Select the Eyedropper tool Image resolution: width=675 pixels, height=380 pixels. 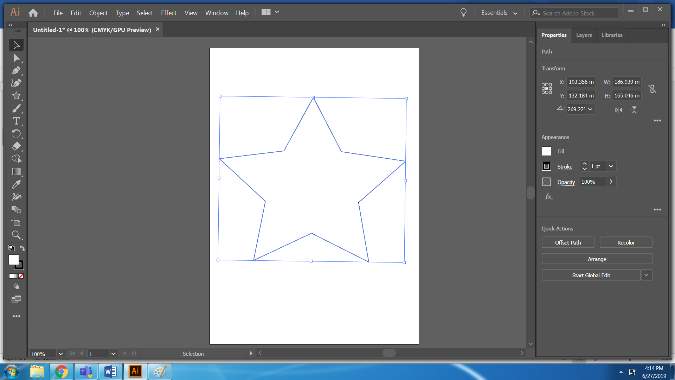16,184
